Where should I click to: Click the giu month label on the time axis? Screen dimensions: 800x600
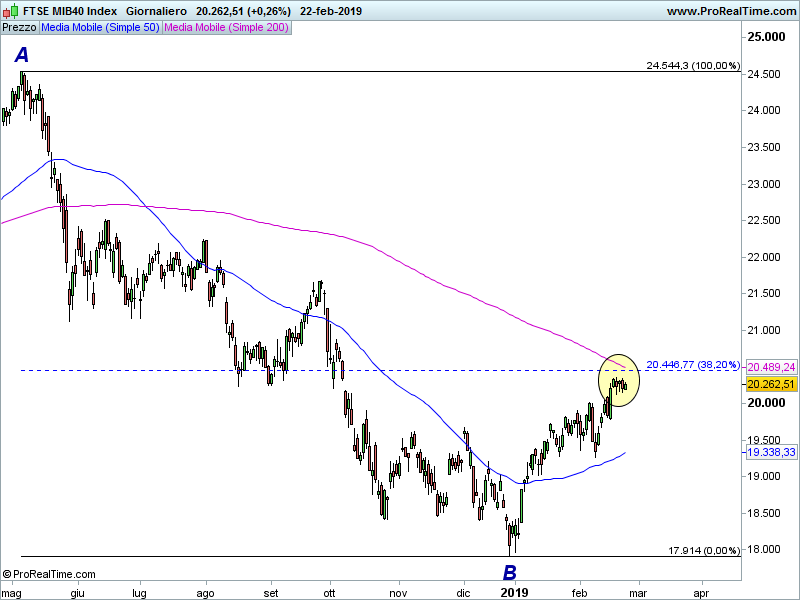tap(77, 593)
